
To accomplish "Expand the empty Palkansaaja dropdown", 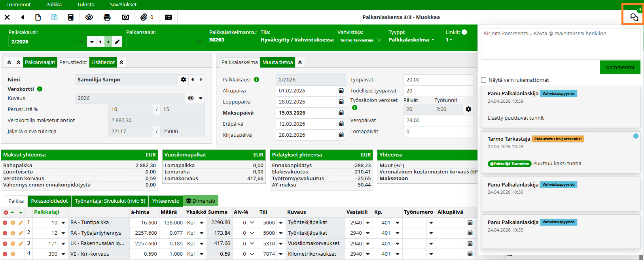I will [x=199, y=41].
